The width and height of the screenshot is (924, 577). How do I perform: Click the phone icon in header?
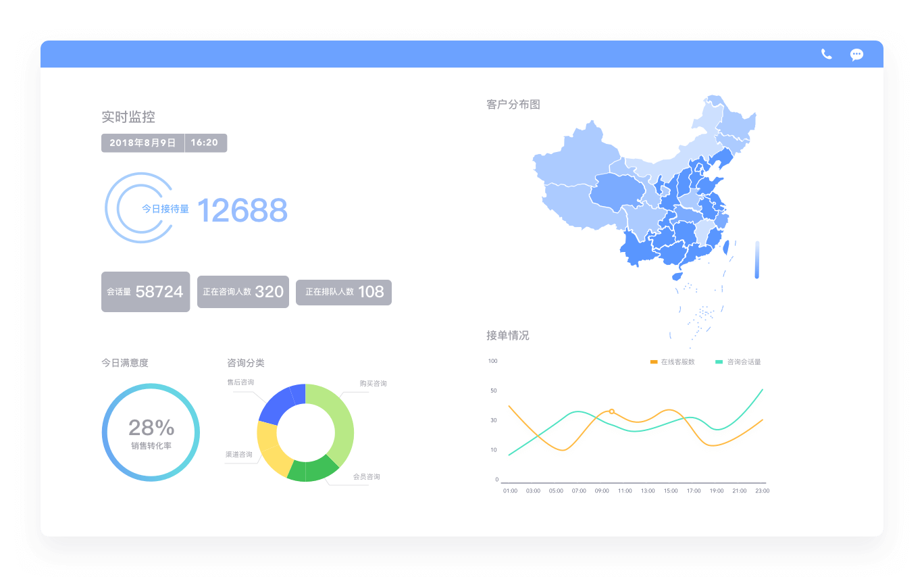[x=826, y=54]
